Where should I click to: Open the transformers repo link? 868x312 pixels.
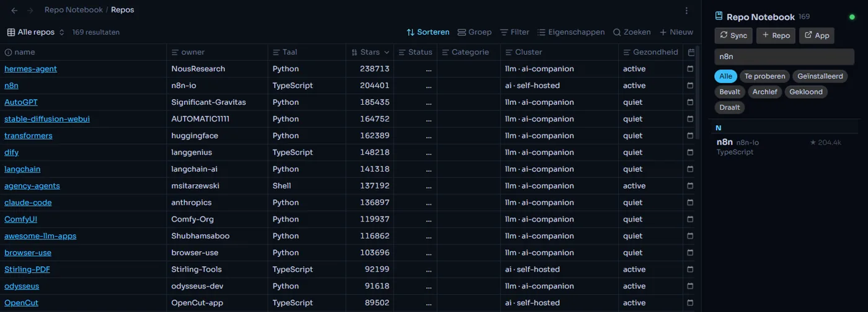[29, 136]
